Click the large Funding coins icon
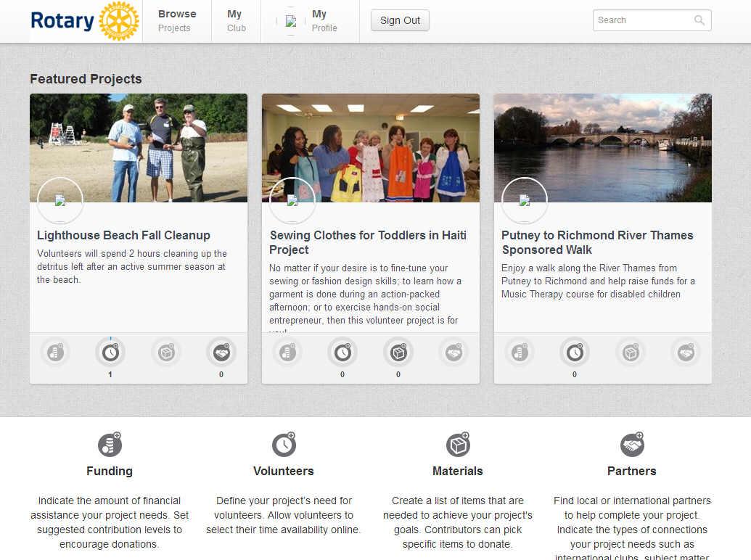This screenshot has width=751, height=560. (110, 444)
